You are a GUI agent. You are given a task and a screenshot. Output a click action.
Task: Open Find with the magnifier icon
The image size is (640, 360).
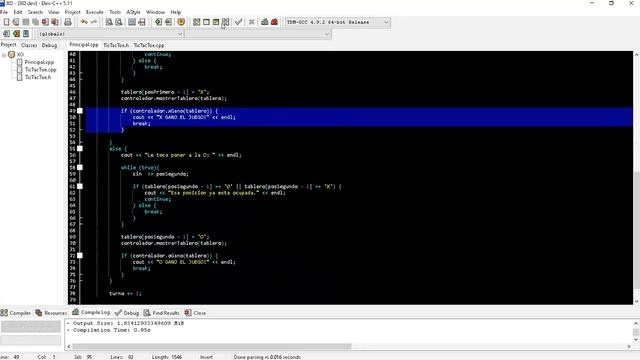pyautogui.click(x=109, y=22)
